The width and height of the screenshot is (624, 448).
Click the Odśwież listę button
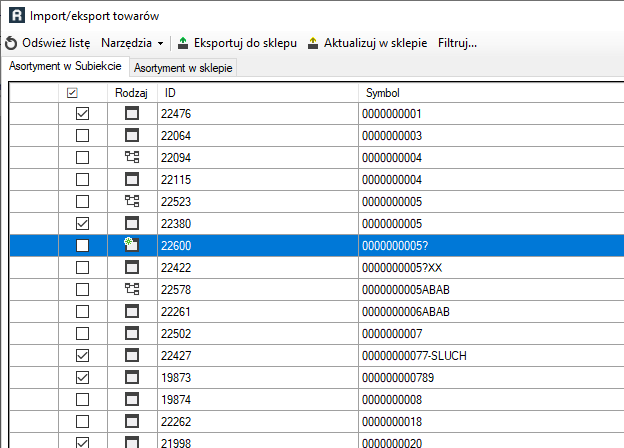48,43
